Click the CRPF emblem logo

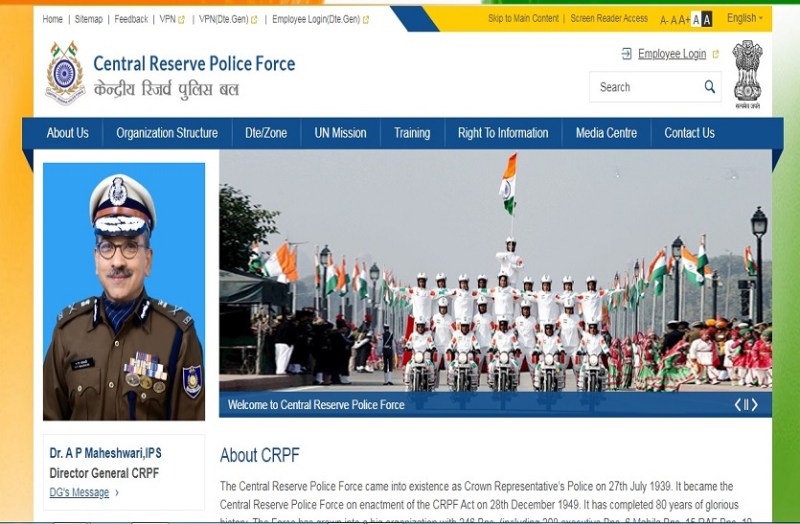pyautogui.click(x=65, y=73)
